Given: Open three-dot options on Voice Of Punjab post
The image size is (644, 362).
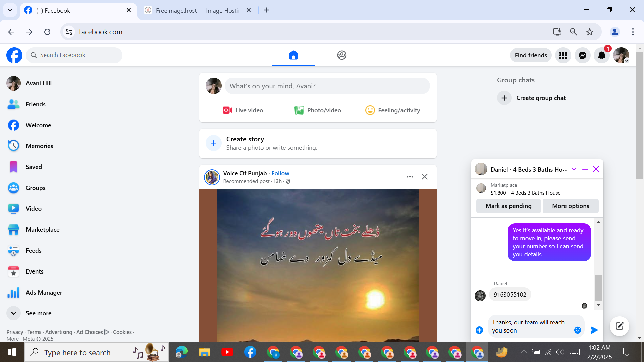Looking at the screenshot, I should (x=410, y=177).
